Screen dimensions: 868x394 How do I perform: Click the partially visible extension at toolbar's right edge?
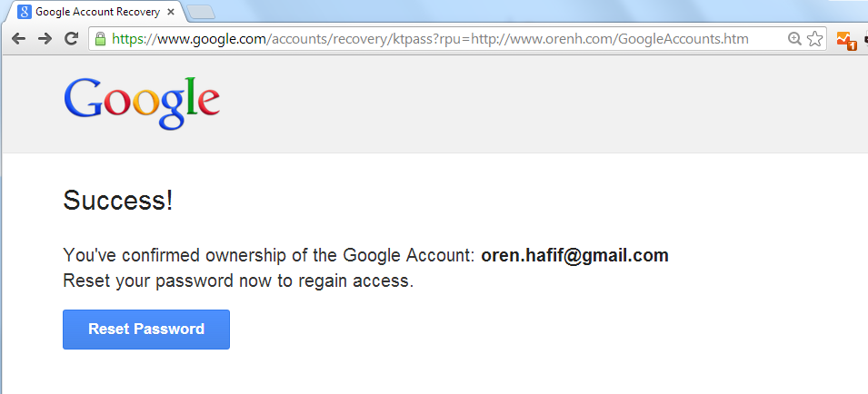864,40
